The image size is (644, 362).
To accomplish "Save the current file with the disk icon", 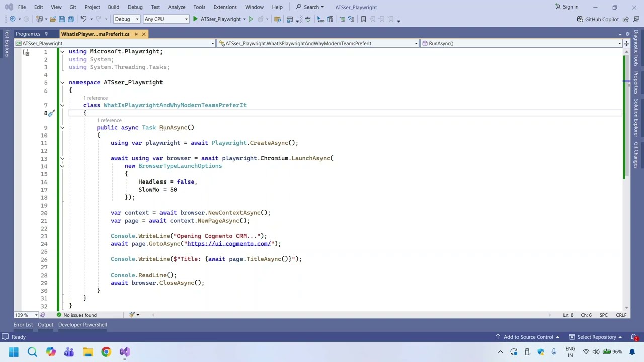I will tap(62, 19).
